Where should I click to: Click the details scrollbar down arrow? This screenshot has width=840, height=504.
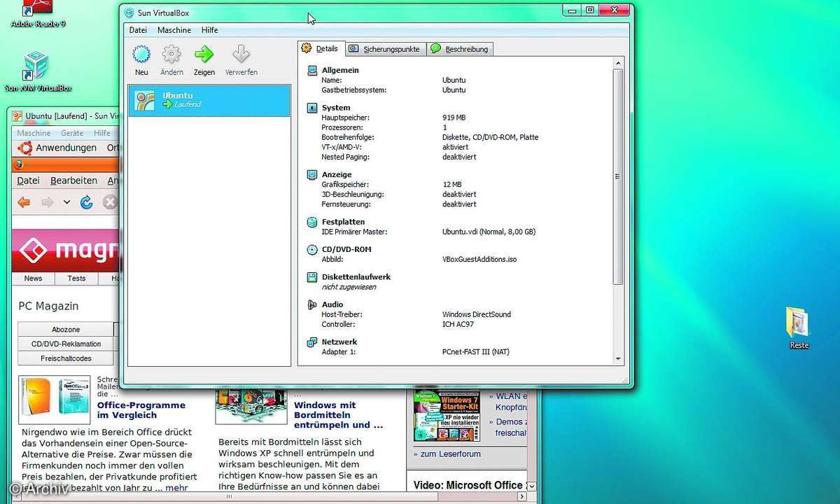pos(617,358)
